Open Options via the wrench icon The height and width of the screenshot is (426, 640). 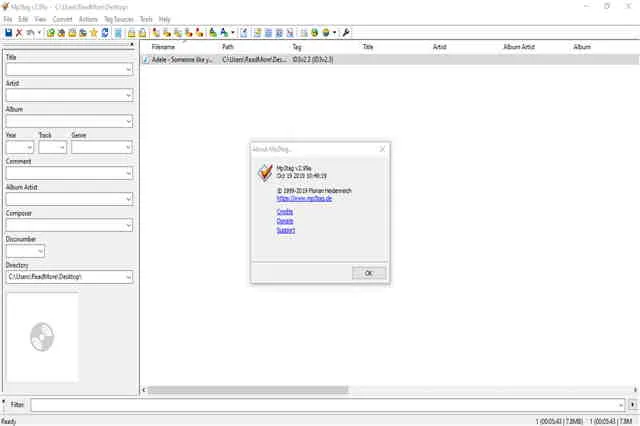pos(346,33)
